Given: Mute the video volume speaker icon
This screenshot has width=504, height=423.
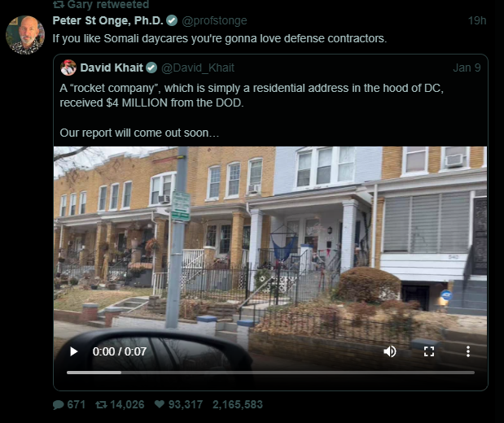Looking at the screenshot, I should point(390,351).
